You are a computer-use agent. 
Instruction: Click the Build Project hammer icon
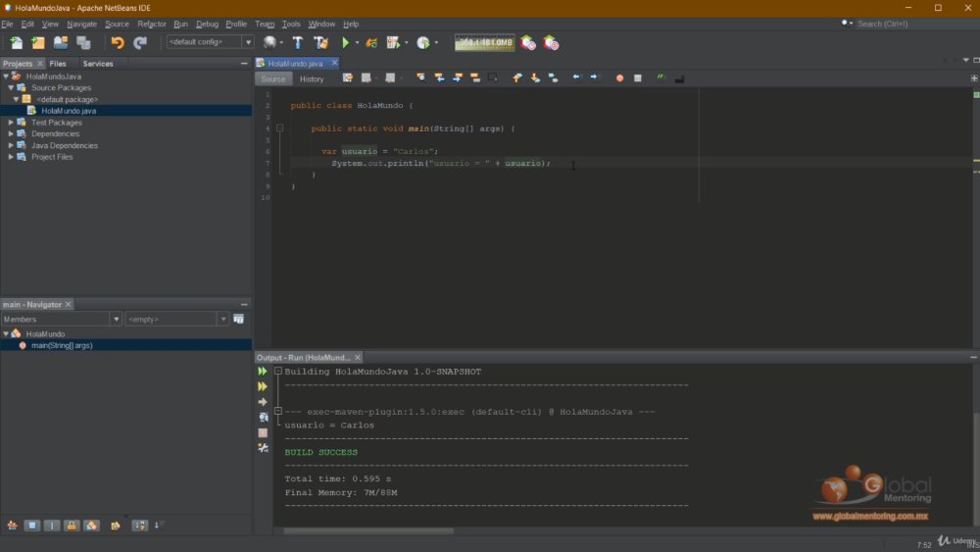pos(298,42)
